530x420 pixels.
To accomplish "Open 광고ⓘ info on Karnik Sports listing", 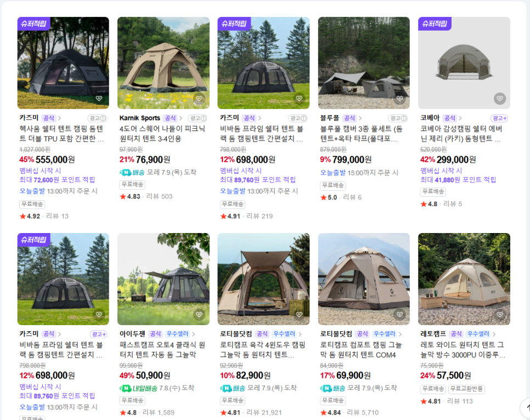I will [198, 118].
